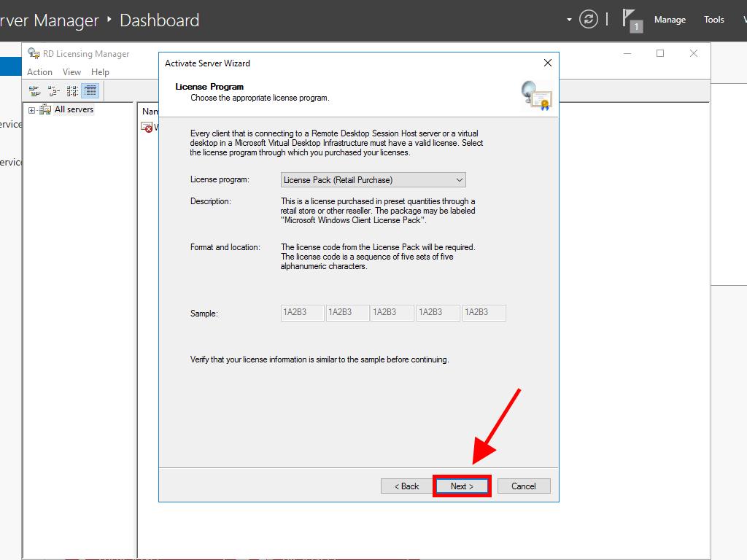The width and height of the screenshot is (747, 560).
Task: Open the Manage menu in Server Manager
Action: (669, 20)
